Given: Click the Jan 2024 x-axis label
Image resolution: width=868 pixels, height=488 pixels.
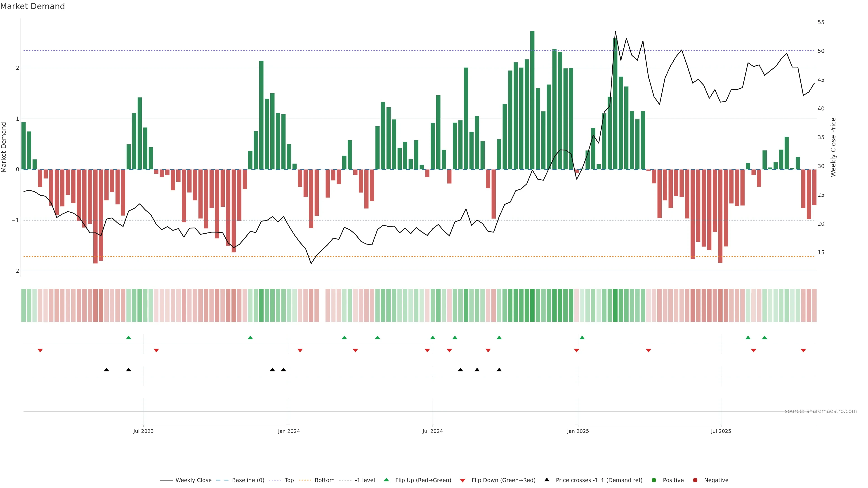Looking at the screenshot, I should 289,431.
